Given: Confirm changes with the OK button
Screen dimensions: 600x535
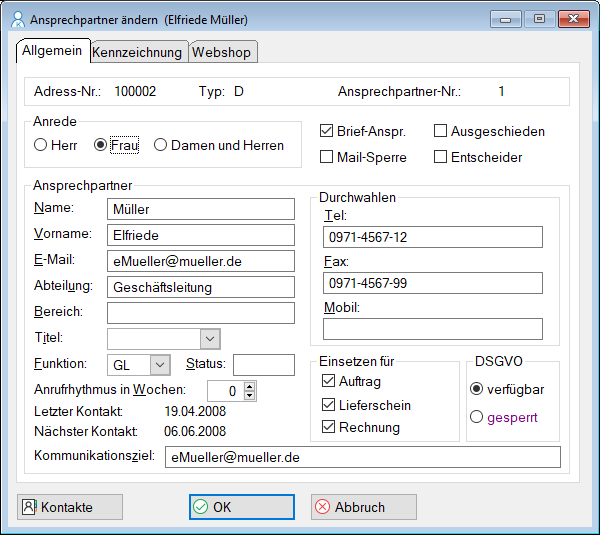Looking at the screenshot, I should 242,507.
